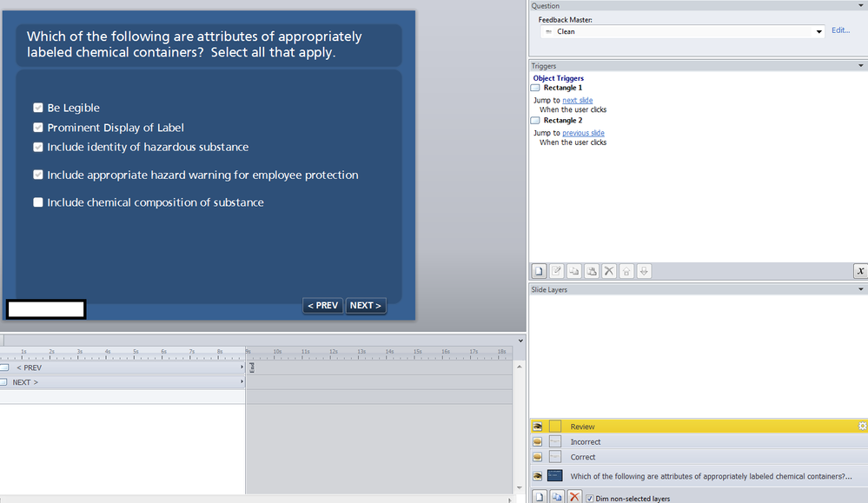Select the Review layer row
The height and width of the screenshot is (503, 868).
tap(699, 426)
